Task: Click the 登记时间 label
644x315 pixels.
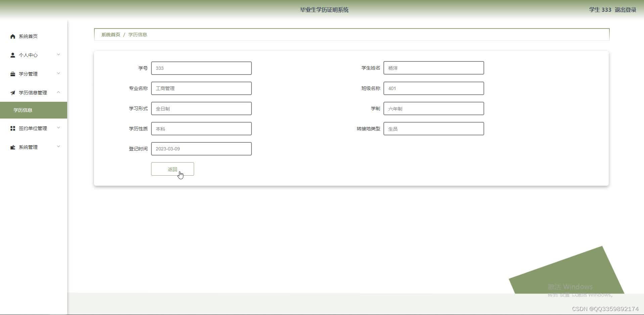Action: (x=138, y=149)
